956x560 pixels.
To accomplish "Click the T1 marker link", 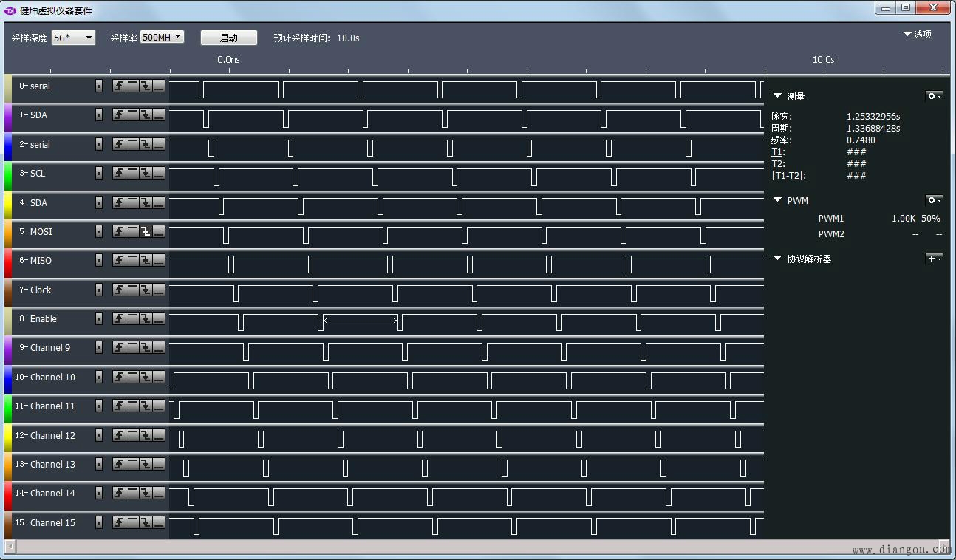I will [776, 152].
